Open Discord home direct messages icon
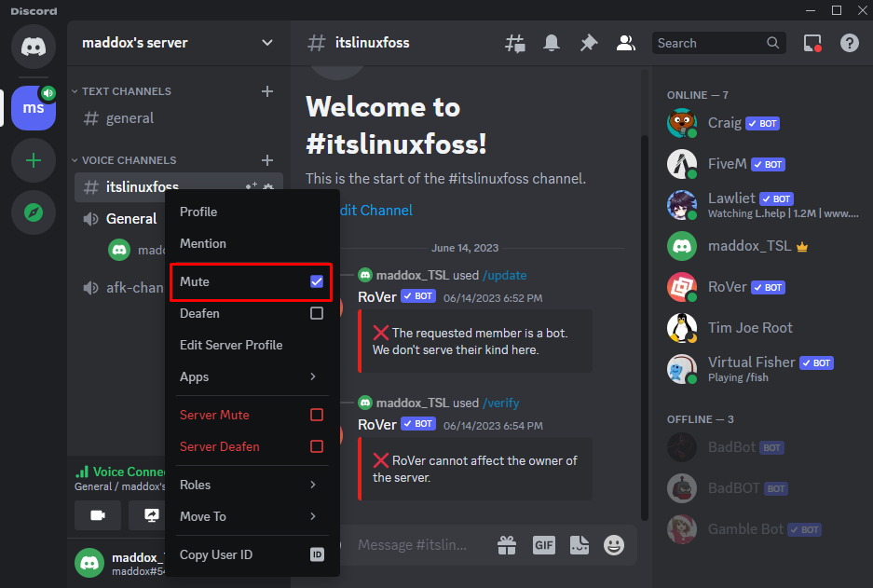 coord(34,47)
